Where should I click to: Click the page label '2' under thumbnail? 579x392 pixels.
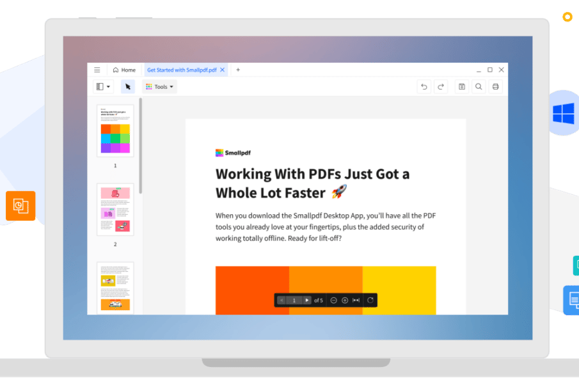[115, 244]
